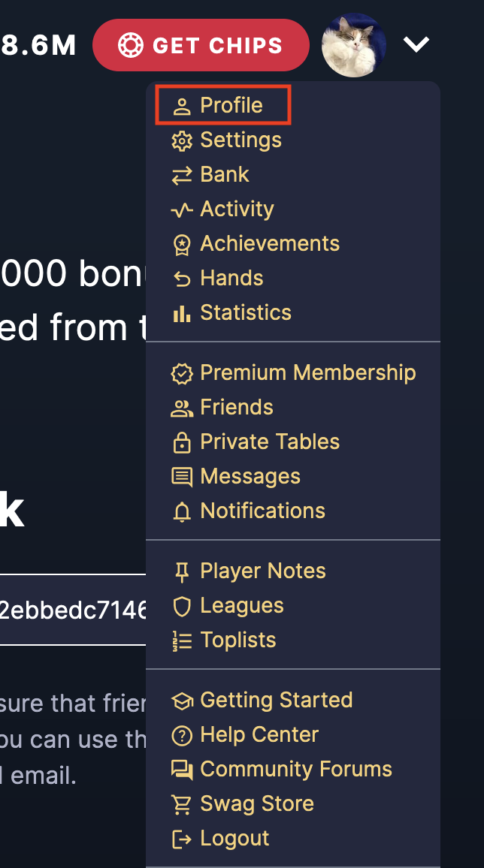
Task: Open Premium Membership from the menu
Action: [x=294, y=373]
